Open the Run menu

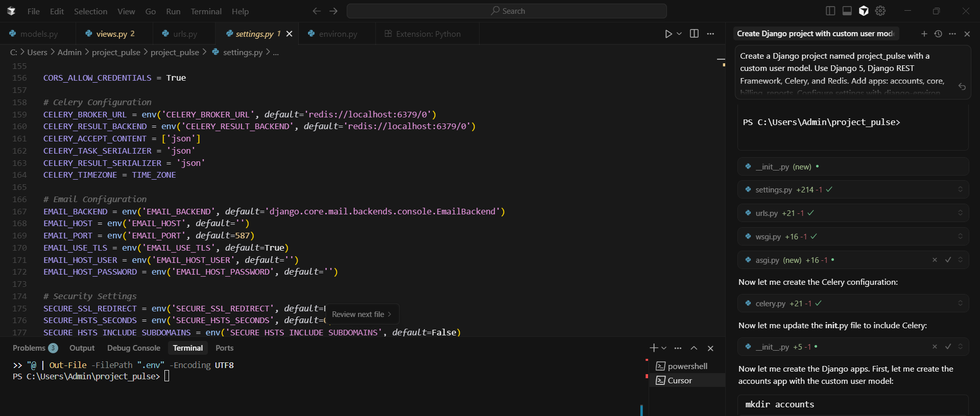[x=173, y=11]
